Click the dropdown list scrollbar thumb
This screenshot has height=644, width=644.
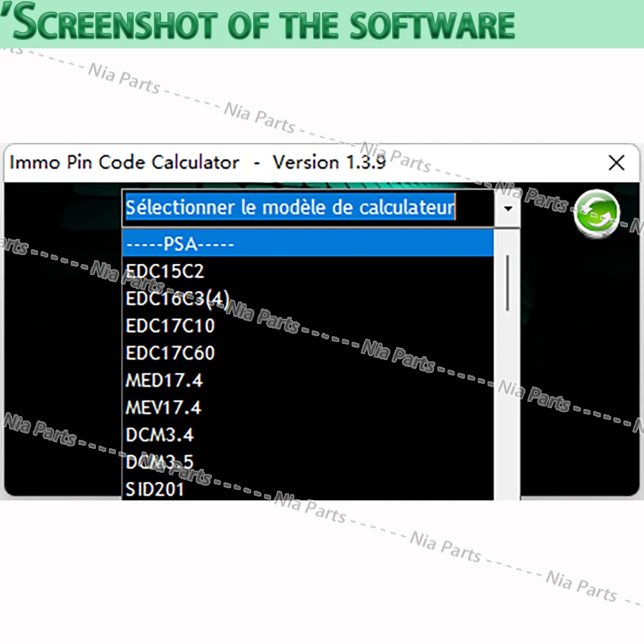(x=507, y=283)
